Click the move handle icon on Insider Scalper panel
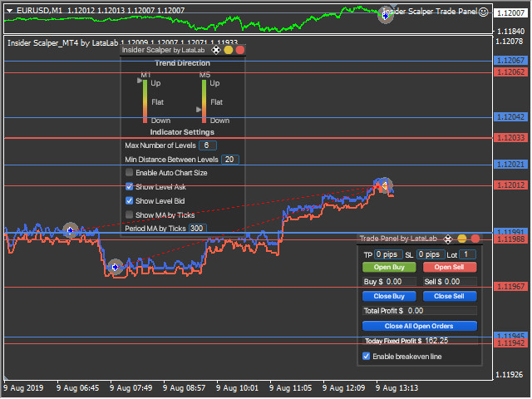The width and height of the screenshot is (532, 399). tap(216, 50)
